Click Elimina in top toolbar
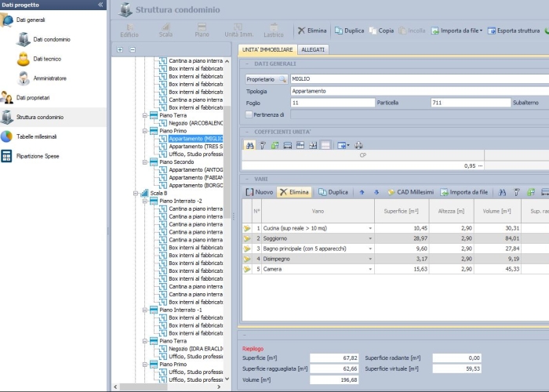The height and width of the screenshot is (392, 549). pyautogui.click(x=312, y=31)
